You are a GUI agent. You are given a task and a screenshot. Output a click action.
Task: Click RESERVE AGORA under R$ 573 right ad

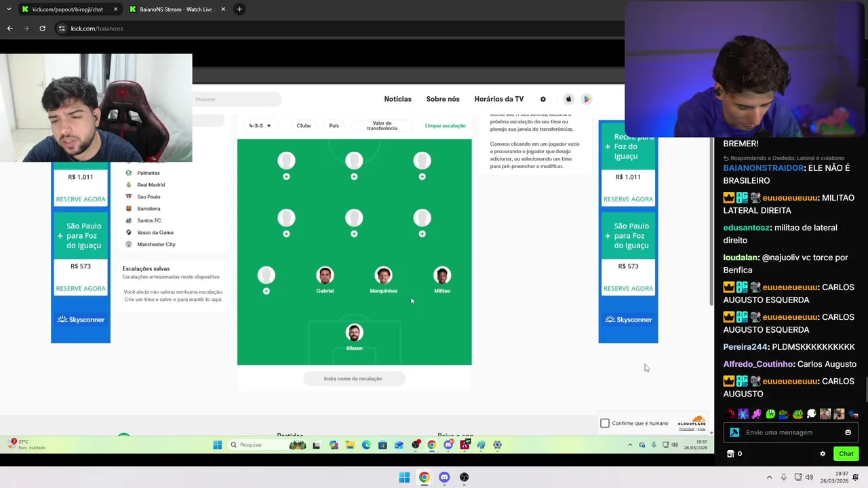(x=628, y=289)
